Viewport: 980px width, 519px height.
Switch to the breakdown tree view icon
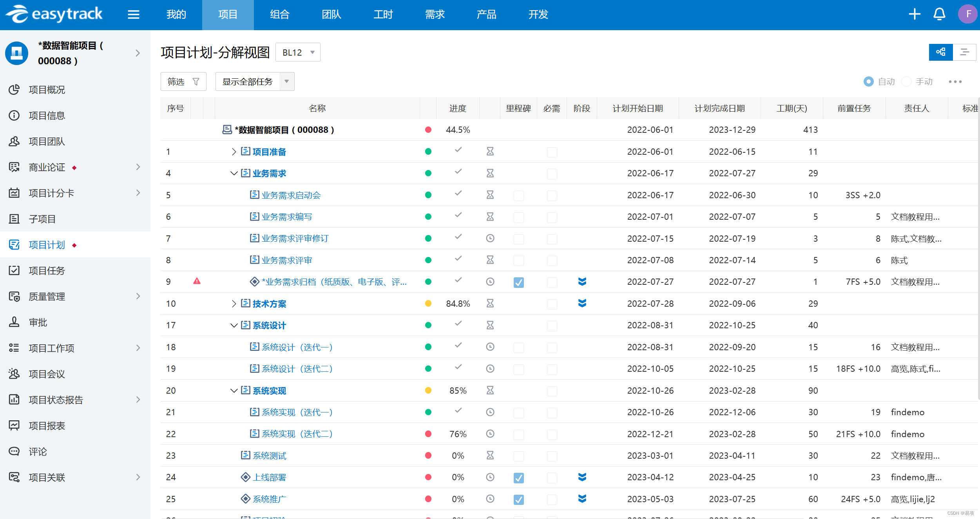click(940, 52)
